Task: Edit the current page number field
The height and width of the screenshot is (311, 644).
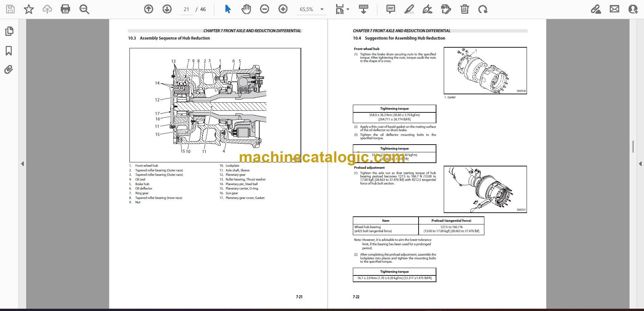Action: pos(186,9)
